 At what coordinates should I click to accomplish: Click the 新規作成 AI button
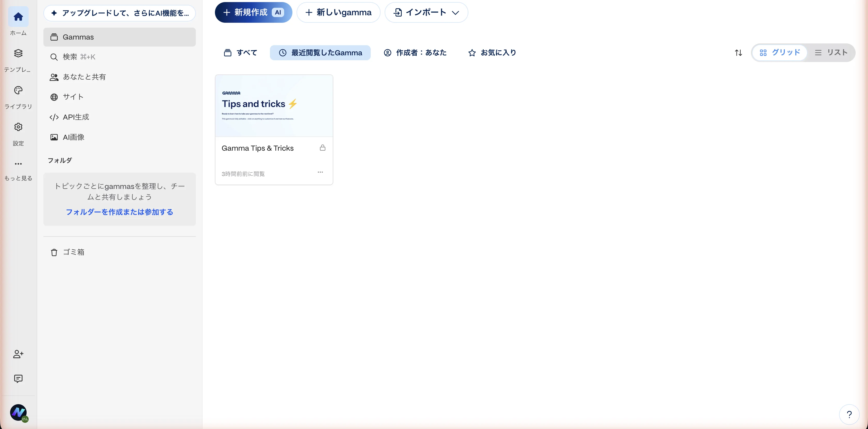(x=253, y=12)
